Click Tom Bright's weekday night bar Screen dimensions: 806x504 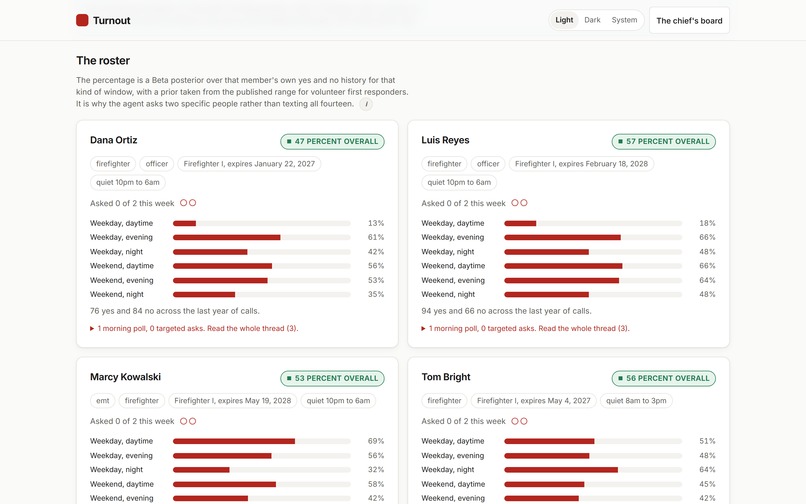point(593,470)
